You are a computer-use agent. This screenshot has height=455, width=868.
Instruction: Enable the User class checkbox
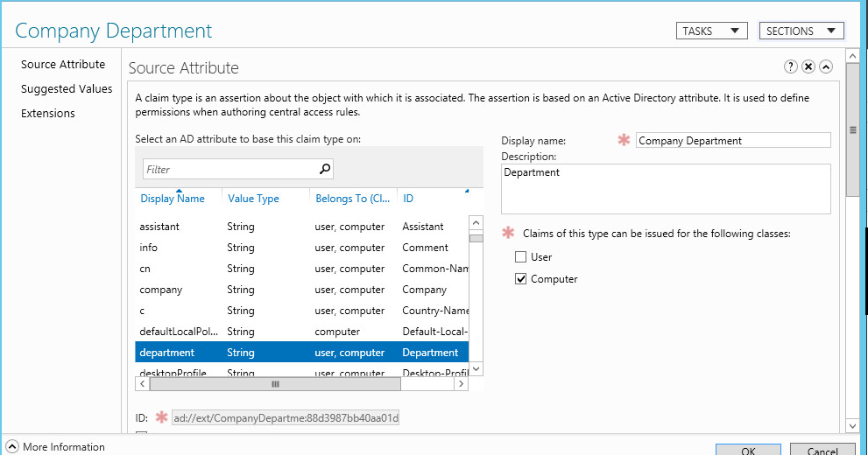click(521, 257)
